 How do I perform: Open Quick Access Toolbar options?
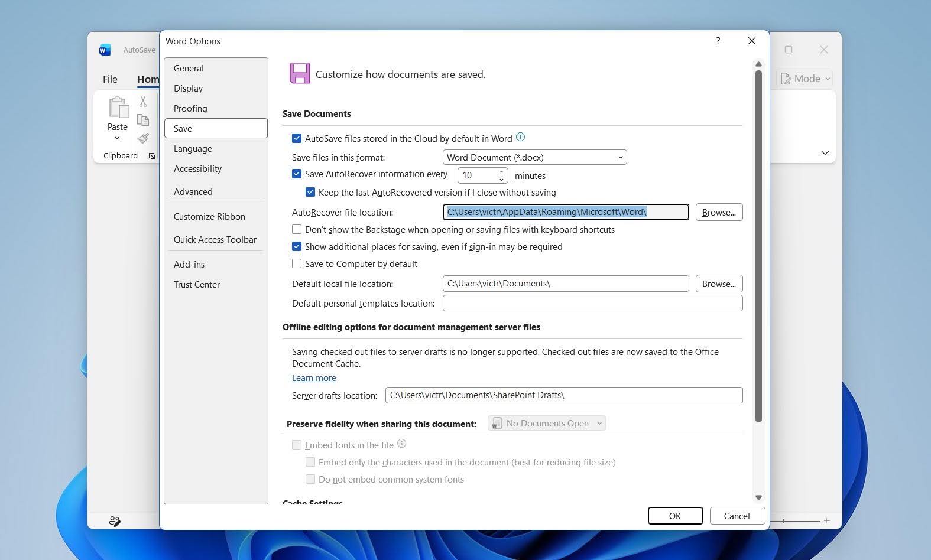[x=216, y=240]
